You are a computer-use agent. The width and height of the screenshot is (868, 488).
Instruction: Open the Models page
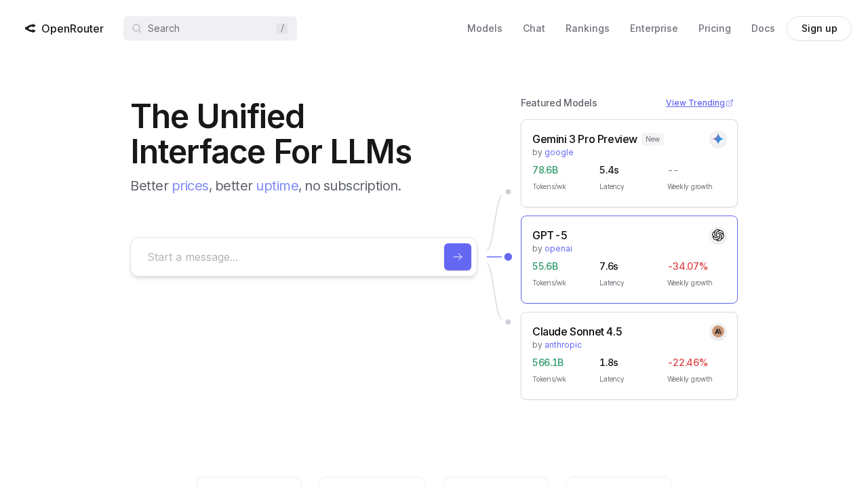[x=484, y=28]
